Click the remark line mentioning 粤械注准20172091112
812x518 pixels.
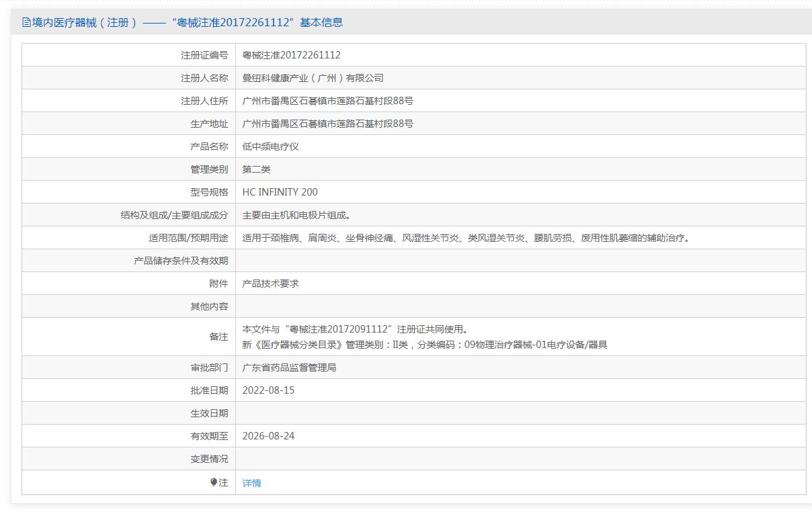(x=355, y=329)
